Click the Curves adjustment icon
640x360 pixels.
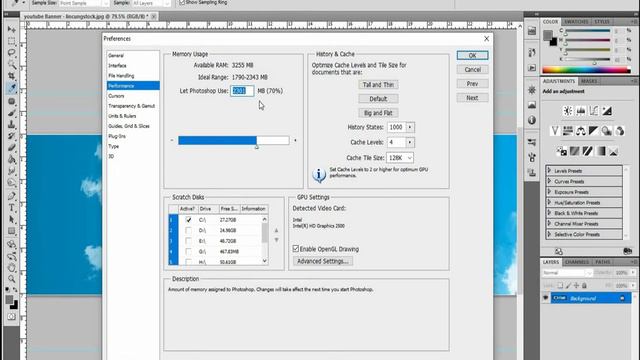[593, 111]
